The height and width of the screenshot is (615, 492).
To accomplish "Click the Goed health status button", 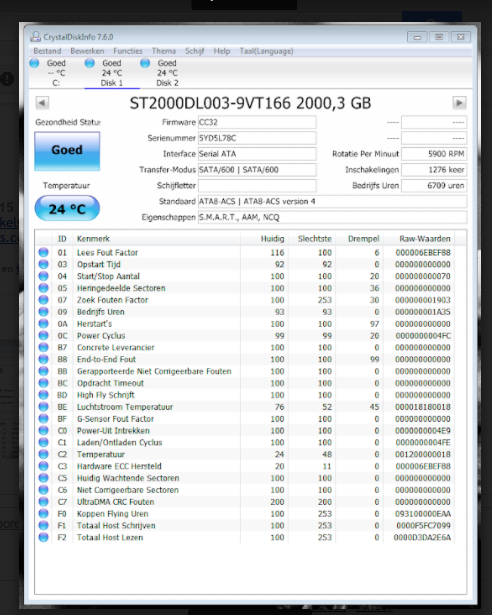I will (x=67, y=151).
